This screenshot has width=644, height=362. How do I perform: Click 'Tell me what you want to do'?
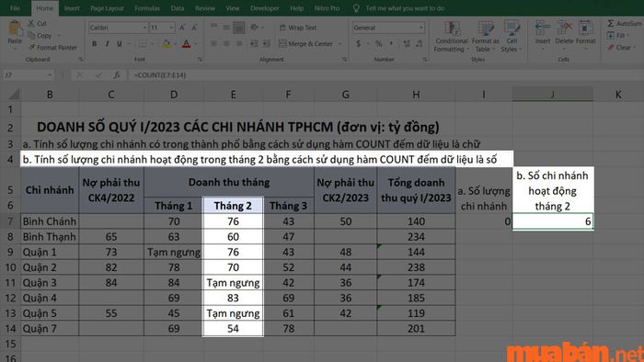[405, 8]
